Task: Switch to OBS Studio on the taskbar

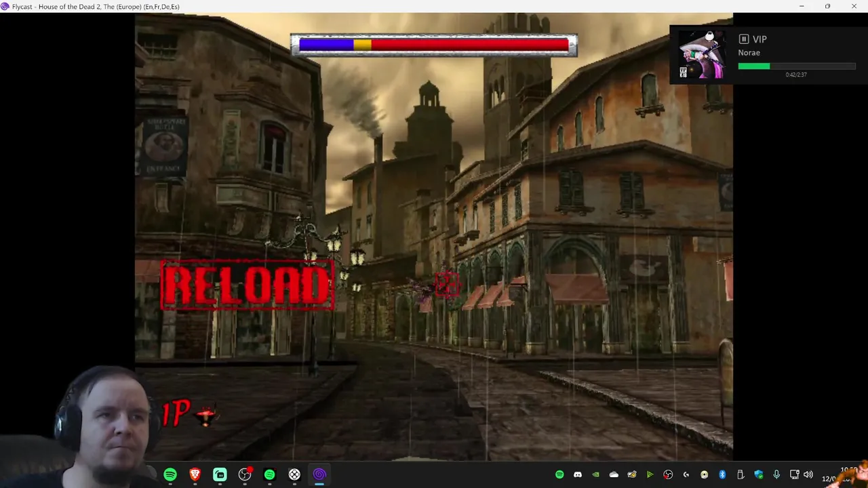Action: tap(245, 475)
